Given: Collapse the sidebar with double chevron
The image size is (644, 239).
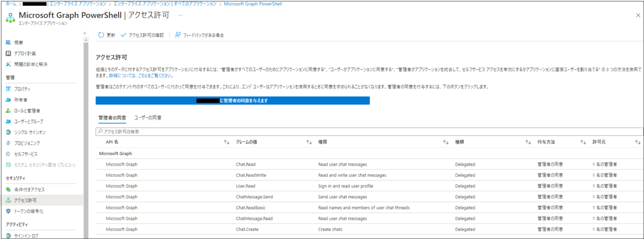Looking at the screenshot, I should 85,33.
